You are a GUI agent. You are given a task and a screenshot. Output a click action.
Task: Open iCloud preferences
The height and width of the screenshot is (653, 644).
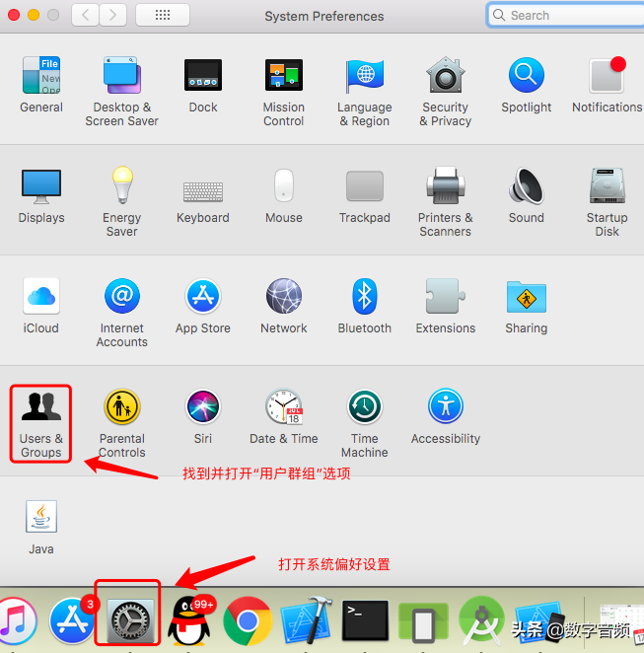tap(40, 306)
